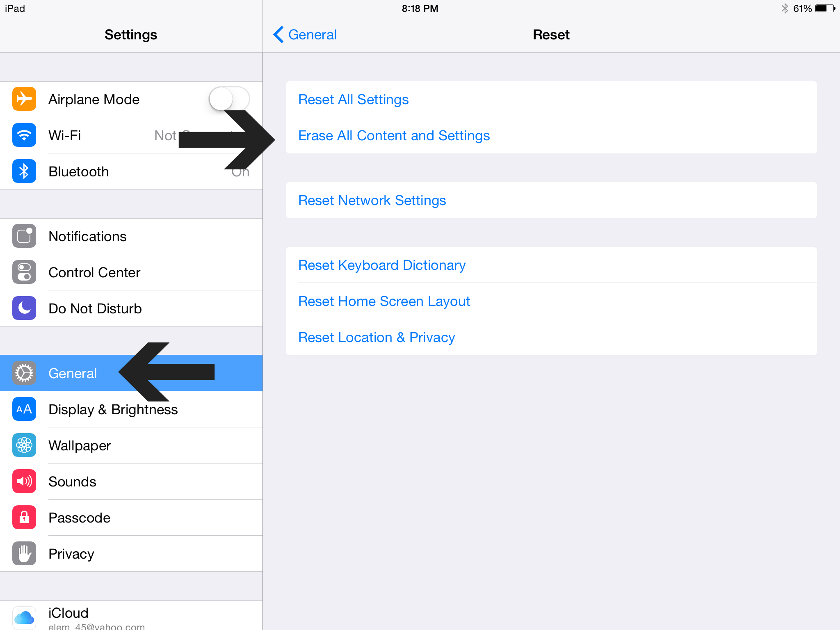Select General in the settings sidebar
840x630 pixels.
[x=131, y=373]
